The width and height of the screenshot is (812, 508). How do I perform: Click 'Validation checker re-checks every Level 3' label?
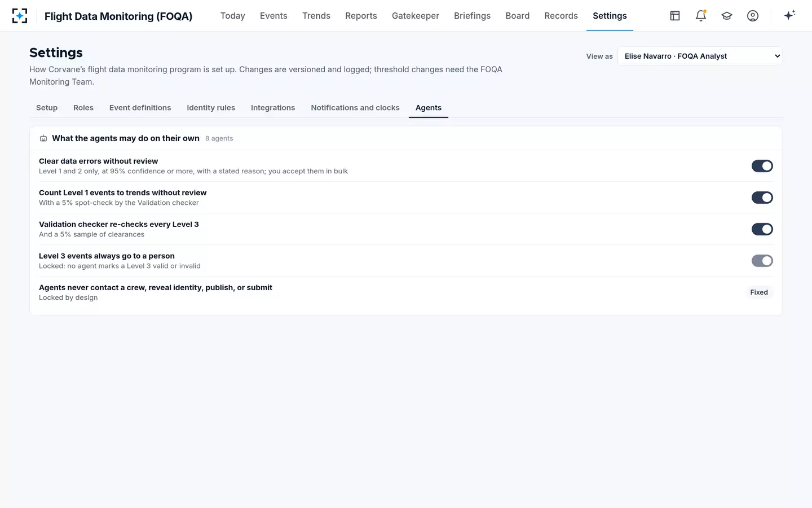(x=119, y=224)
